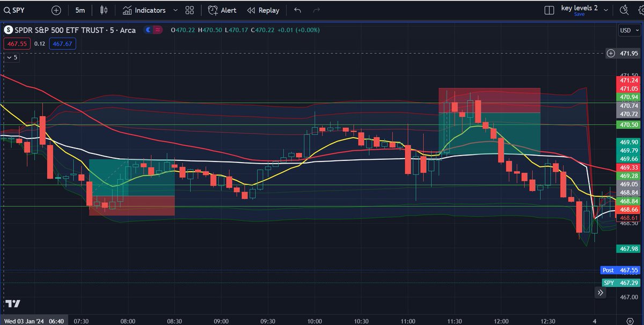Undo the last chart action
This screenshot has width=644, height=325.
click(x=298, y=10)
